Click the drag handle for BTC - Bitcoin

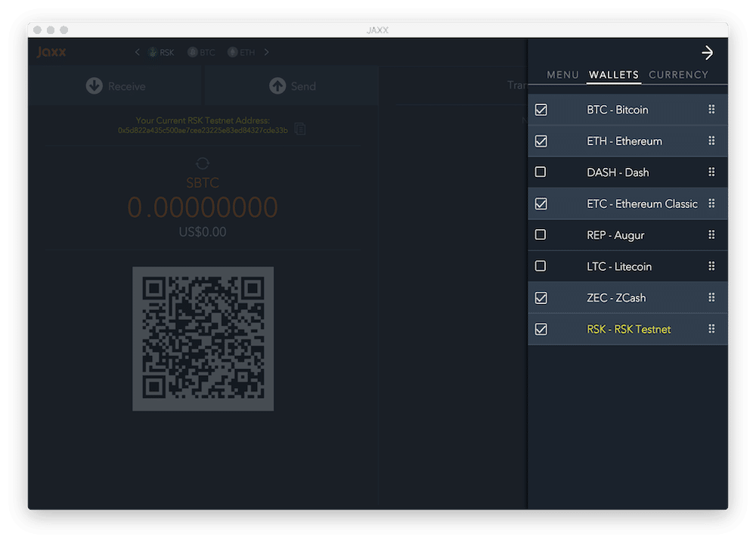click(711, 110)
